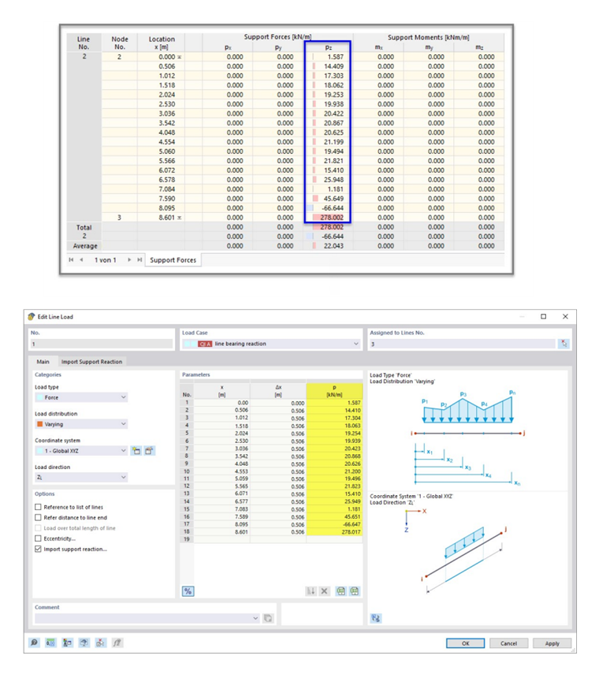Viewport: 599px width, 700px height.
Task: Open the Comment dropdown
Action: click(x=255, y=618)
